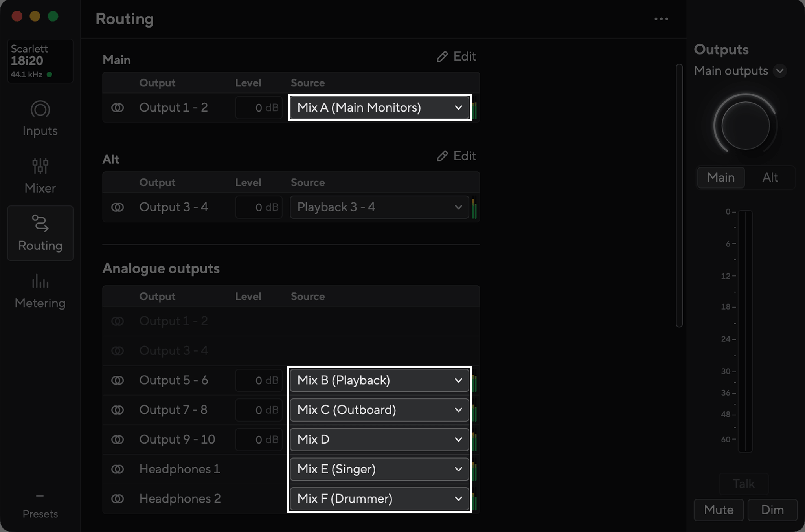Screen dimensions: 805x532
Task: Mute the outputs
Action: [719, 510]
